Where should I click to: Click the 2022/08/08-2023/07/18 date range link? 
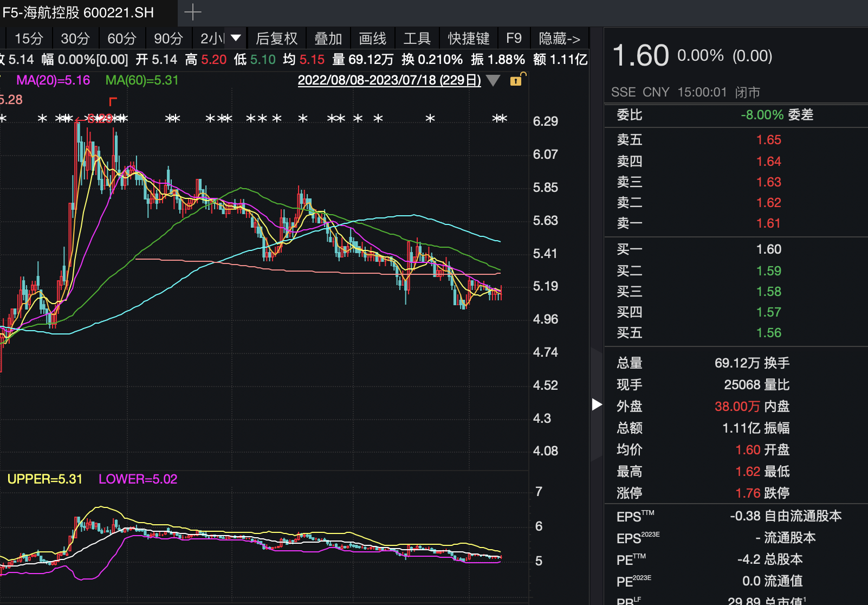click(389, 80)
